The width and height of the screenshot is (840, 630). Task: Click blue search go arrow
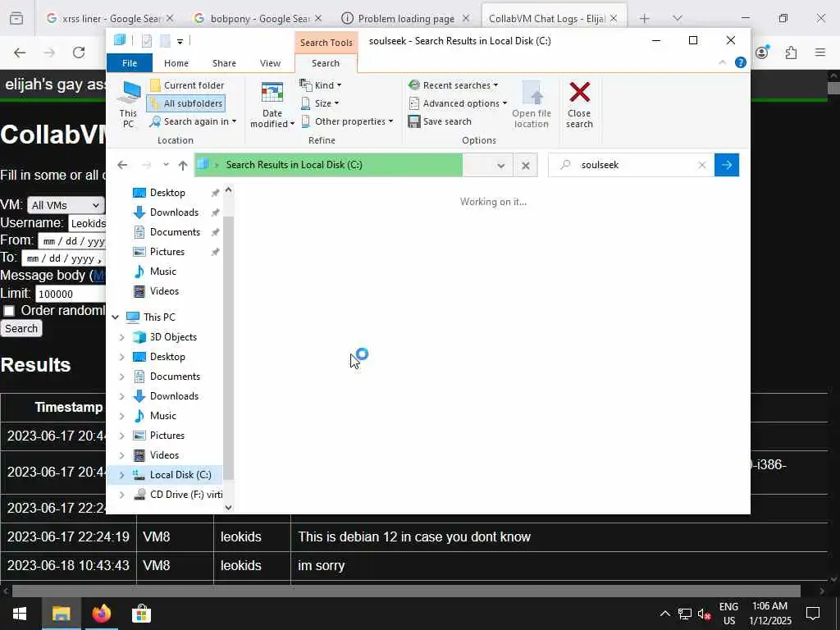[727, 165]
